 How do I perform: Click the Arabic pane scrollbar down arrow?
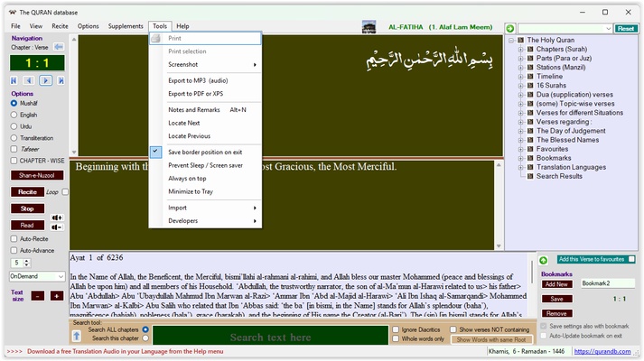point(74,153)
